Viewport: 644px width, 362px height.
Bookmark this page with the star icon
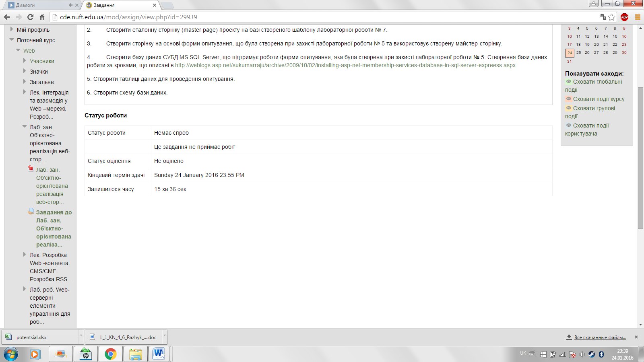(x=612, y=17)
